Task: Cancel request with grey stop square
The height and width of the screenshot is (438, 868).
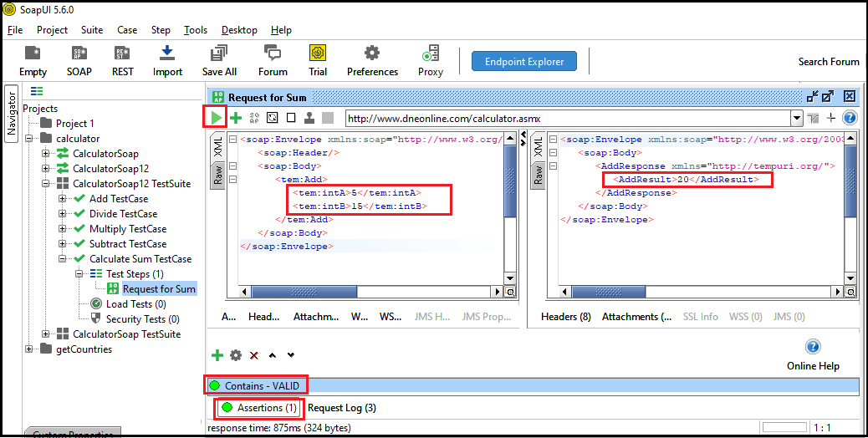Action: click(x=328, y=117)
